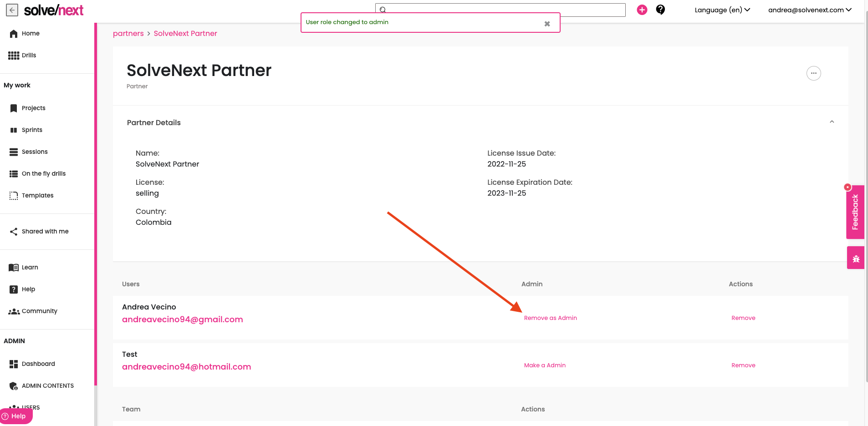Click the On the fly drills list icon
Screen dimensions: 868x426
pyautogui.click(x=14, y=174)
